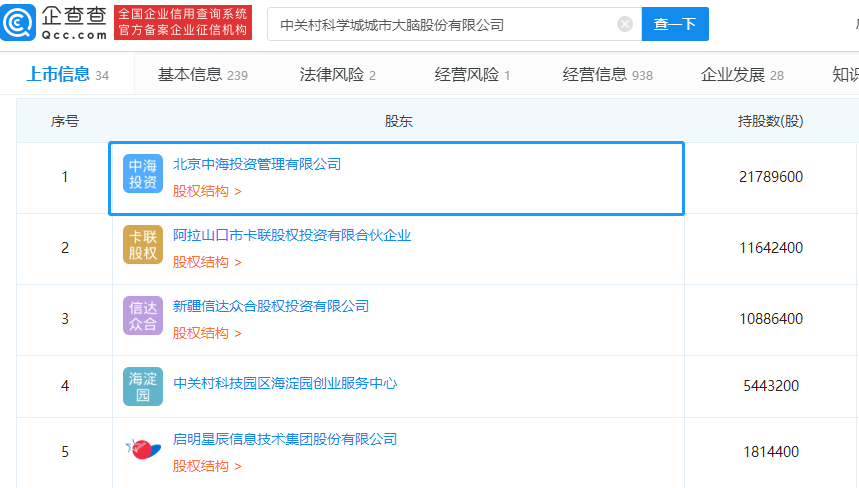Open 中关村科技园区海淀园创业服务中心 link
This screenshot has height=488, width=859.
(x=285, y=383)
